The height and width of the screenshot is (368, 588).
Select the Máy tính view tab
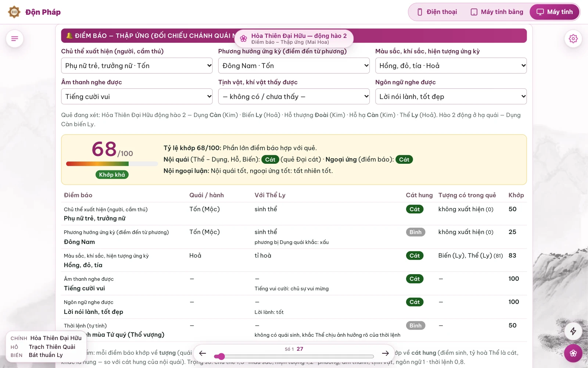coord(554,12)
